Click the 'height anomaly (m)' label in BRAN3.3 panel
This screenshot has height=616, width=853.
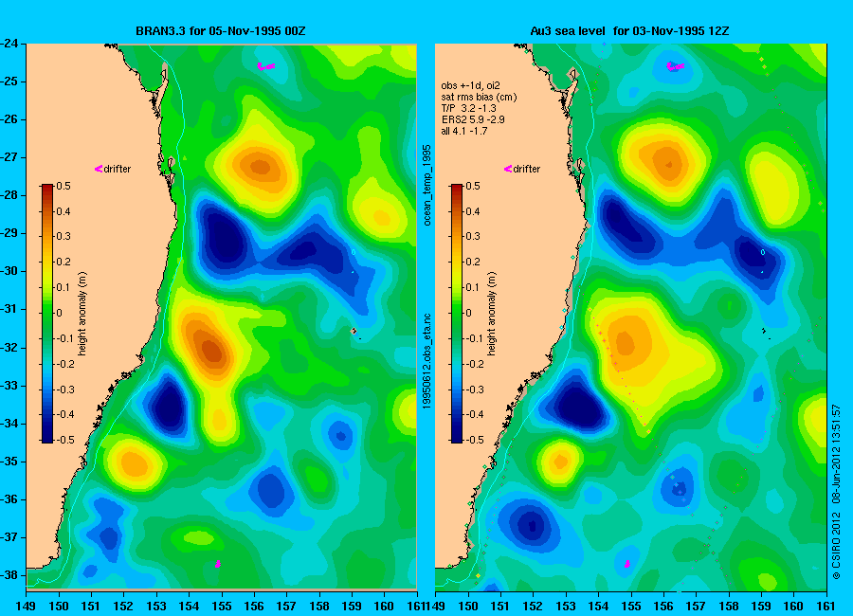pyautogui.click(x=82, y=314)
